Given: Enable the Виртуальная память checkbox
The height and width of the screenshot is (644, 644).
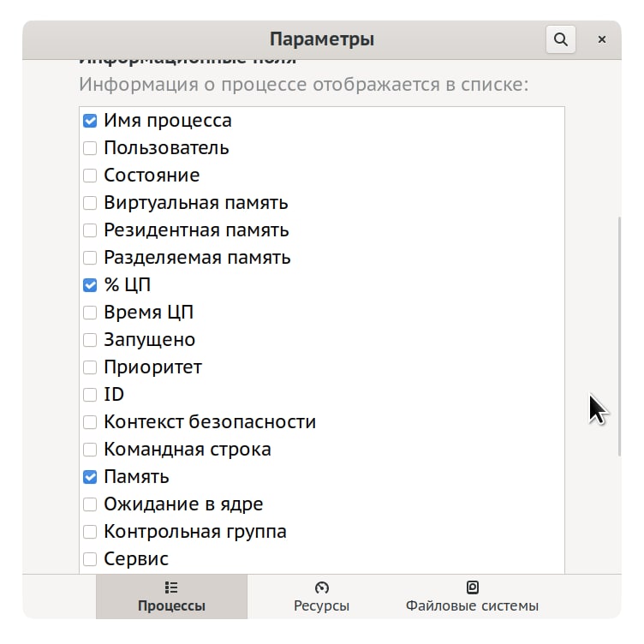Looking at the screenshot, I should tap(90, 203).
